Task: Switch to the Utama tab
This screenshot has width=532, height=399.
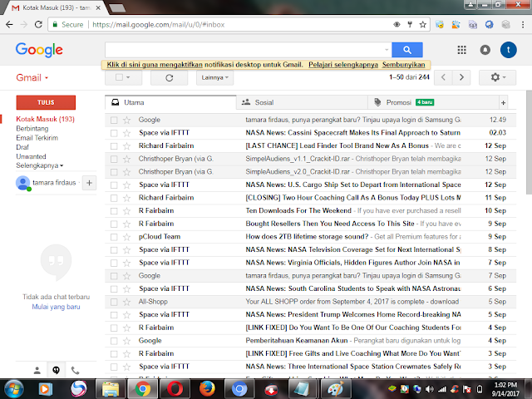Action: click(x=170, y=102)
